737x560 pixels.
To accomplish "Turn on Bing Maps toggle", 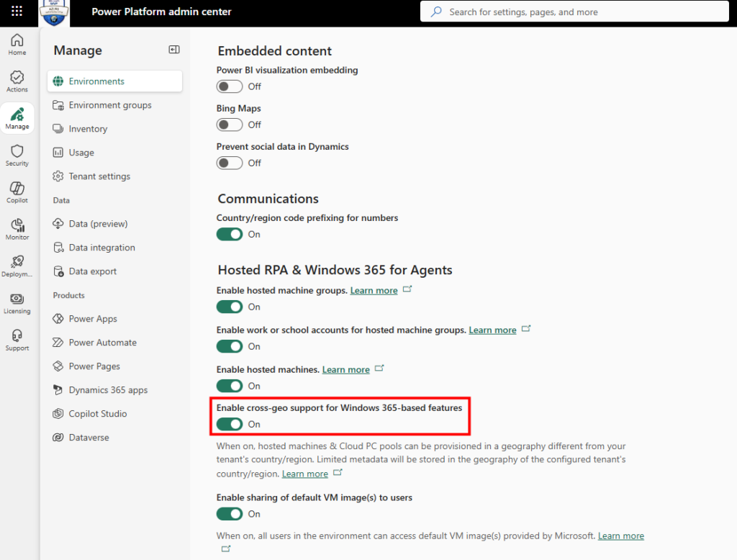I will tap(230, 125).
